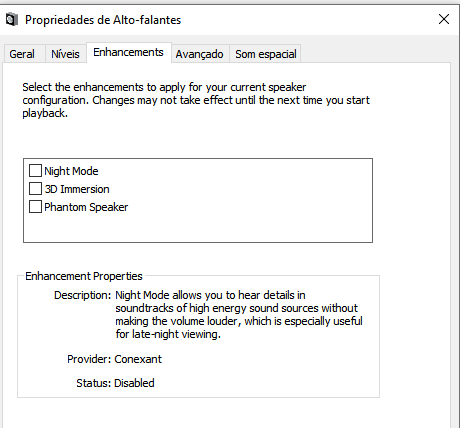Select the Night Mode list entry label
This screenshot has width=460, height=428.
[71, 171]
